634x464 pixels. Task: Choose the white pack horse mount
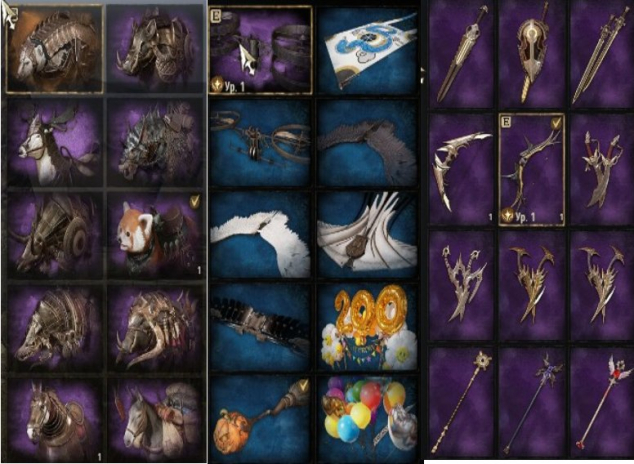pos(156,420)
